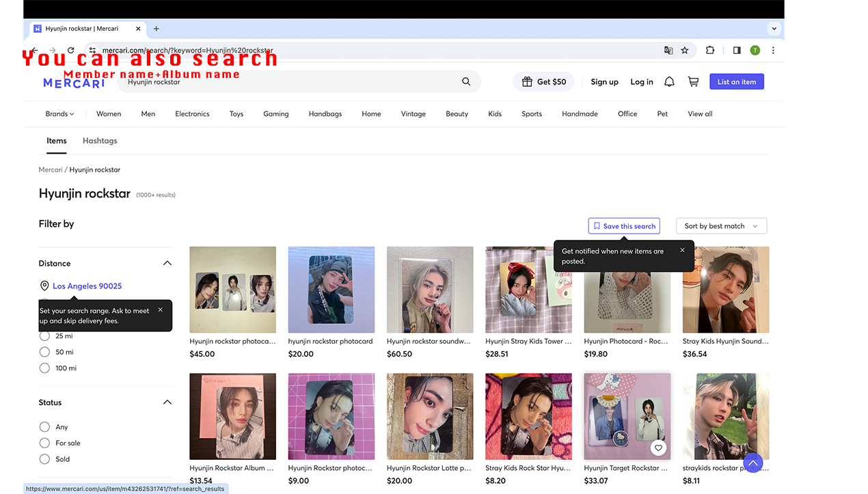
Task: Click the $8.20 price text
Action: (496, 481)
